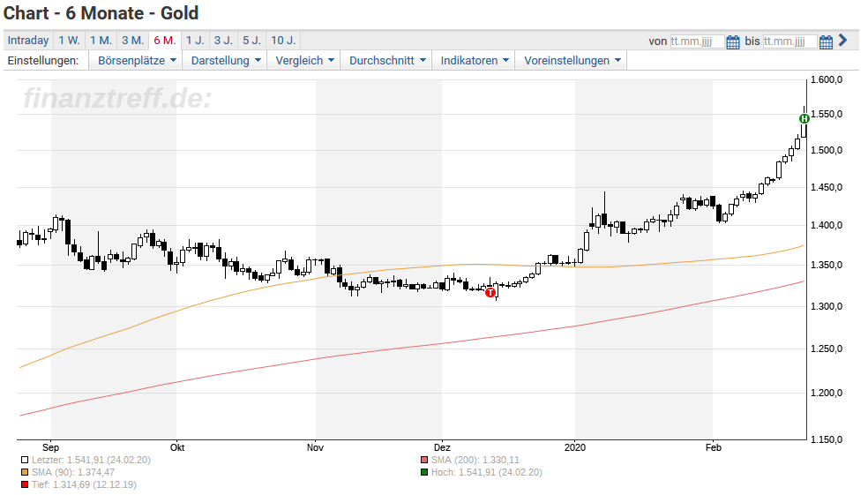Viewport: 868px width, 495px height.
Task: Click 'SMA (90): 1.374,47' legend text
Action: click(x=73, y=472)
